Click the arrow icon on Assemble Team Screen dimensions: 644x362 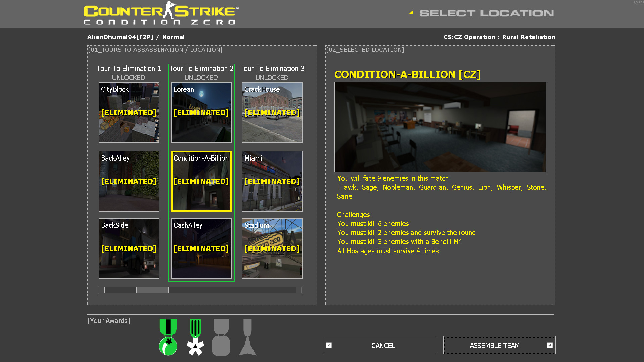pos(550,345)
